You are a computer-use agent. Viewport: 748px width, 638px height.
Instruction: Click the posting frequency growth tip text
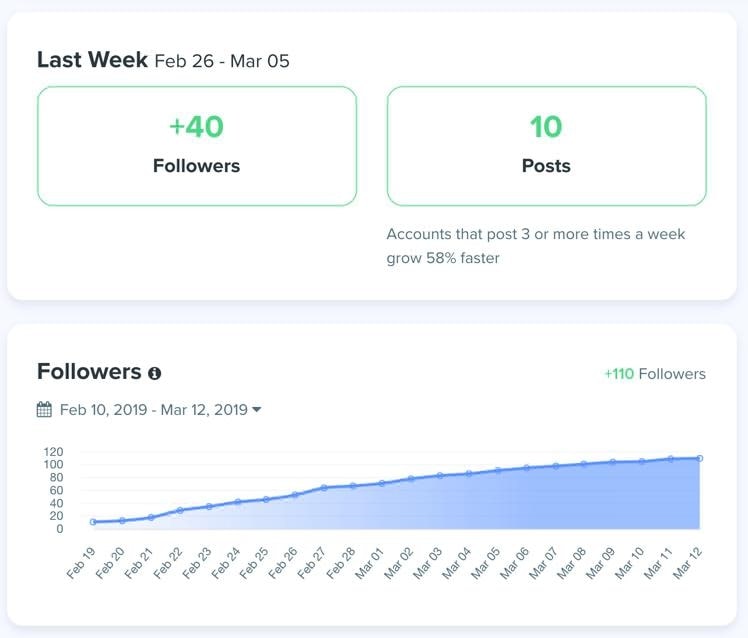coord(536,246)
